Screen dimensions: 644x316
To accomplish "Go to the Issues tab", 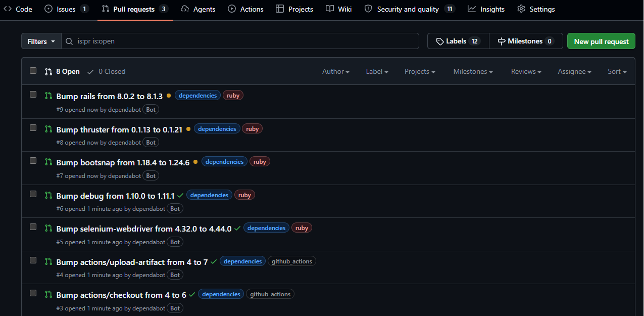I will [x=67, y=9].
